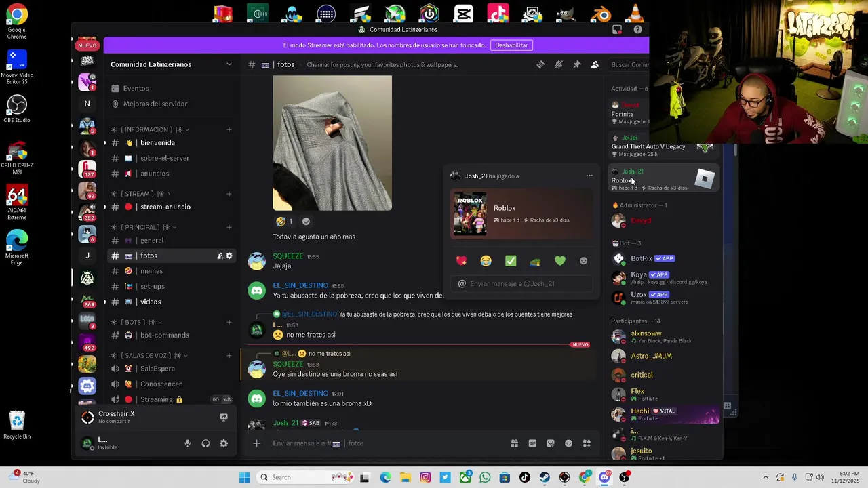The height and width of the screenshot is (488, 868).
Task: Open Astro_JMJM profile in member list
Action: (x=663, y=356)
